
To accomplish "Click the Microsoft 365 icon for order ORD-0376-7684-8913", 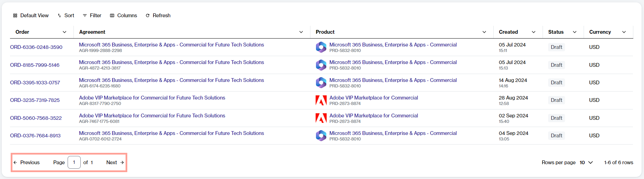I will click(x=321, y=136).
